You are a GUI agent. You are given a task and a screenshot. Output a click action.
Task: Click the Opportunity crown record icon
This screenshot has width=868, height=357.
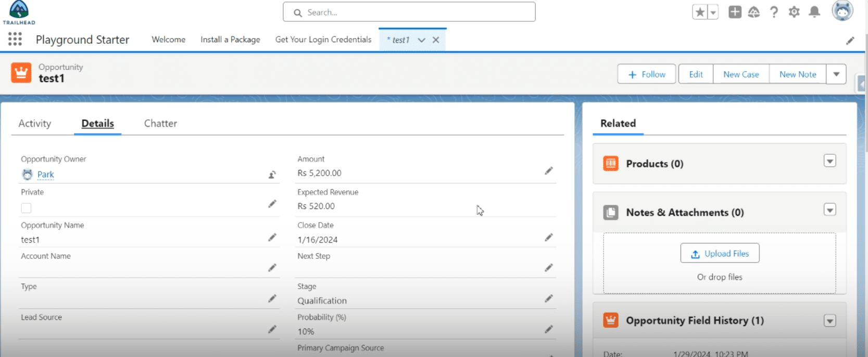pos(21,73)
